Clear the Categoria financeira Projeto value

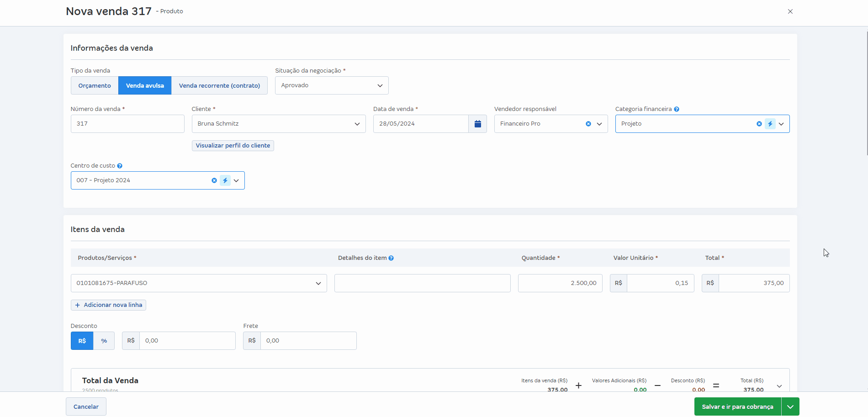click(x=759, y=124)
